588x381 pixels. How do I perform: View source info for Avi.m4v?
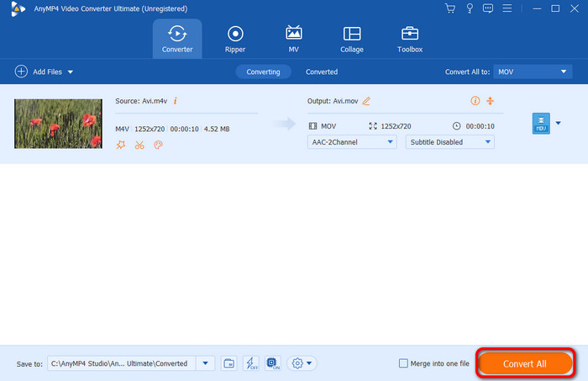(x=175, y=101)
